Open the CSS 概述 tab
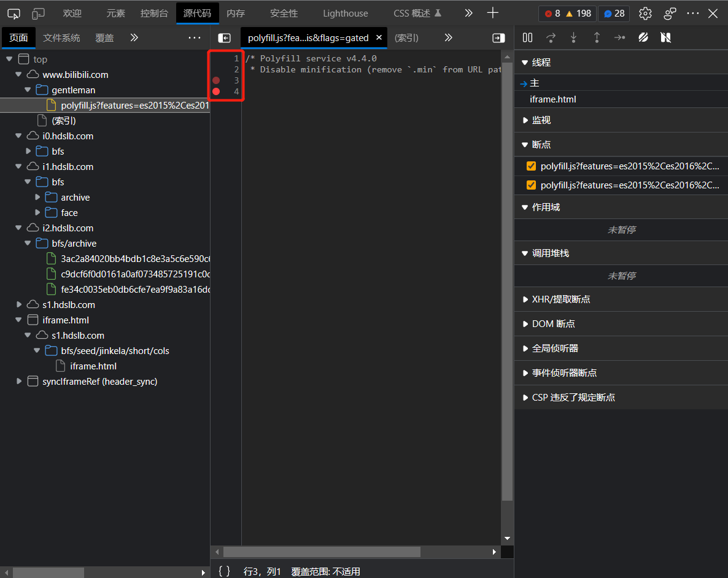 tap(417, 13)
